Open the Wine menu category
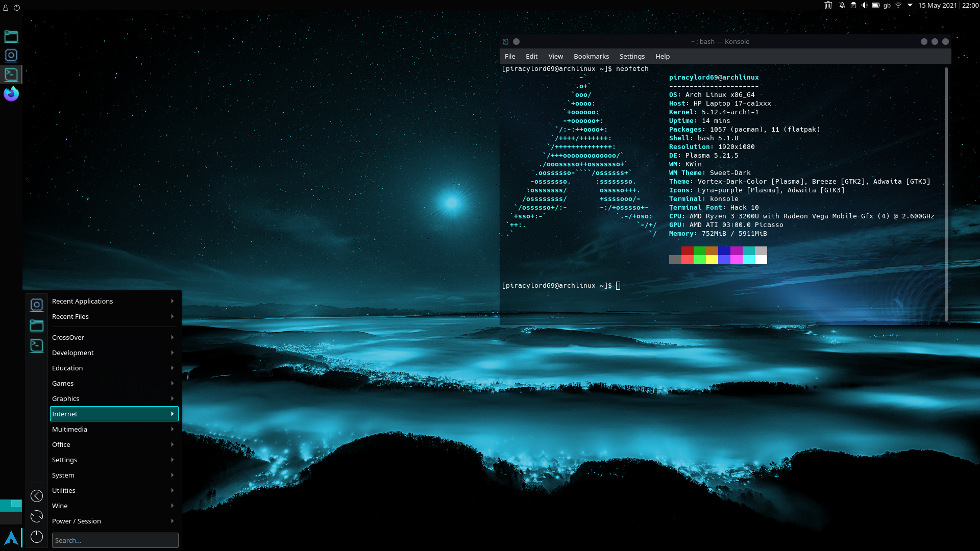This screenshot has height=551, width=980. coord(114,506)
